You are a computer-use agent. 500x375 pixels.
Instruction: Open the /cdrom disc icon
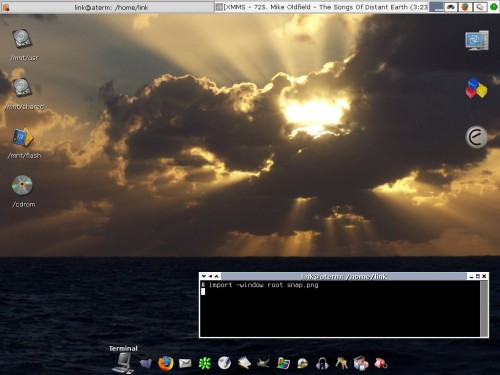pyautogui.click(x=22, y=185)
